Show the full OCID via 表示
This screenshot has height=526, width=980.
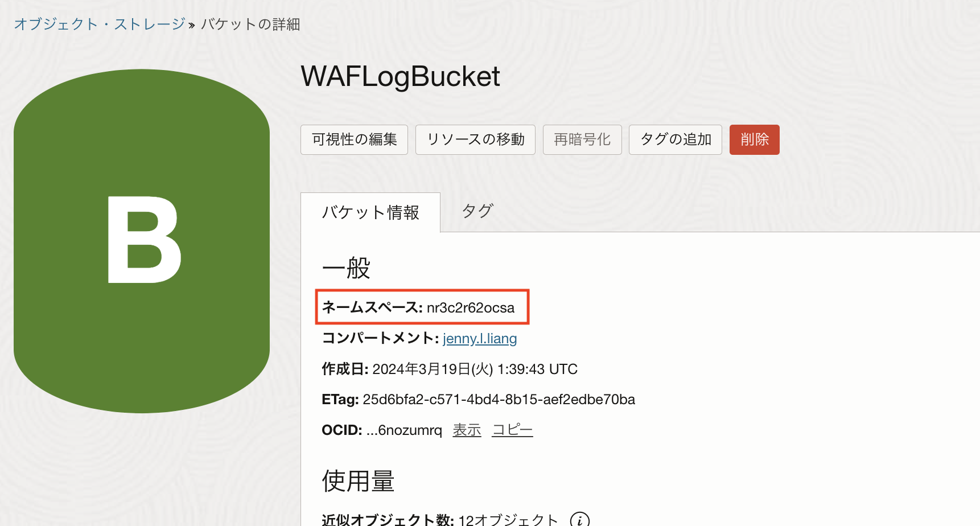[467, 430]
